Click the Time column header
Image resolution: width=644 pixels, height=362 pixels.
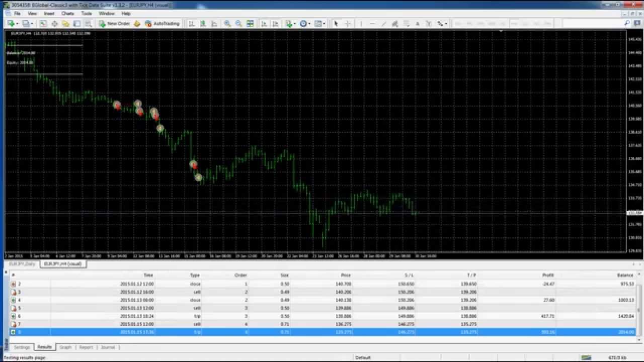148,275
